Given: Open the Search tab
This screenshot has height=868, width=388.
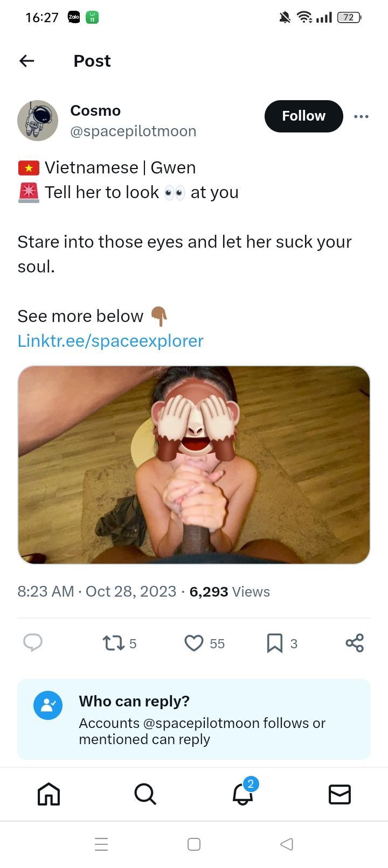Looking at the screenshot, I should 145,794.
